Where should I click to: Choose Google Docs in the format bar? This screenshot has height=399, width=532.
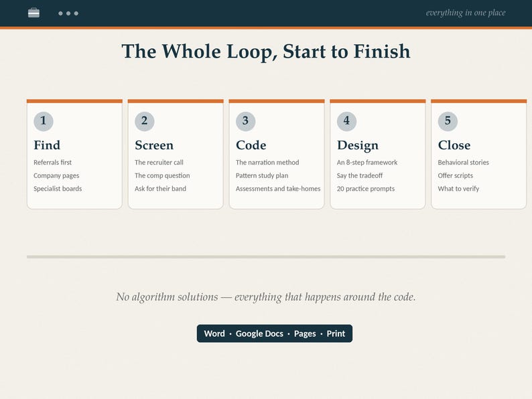point(259,334)
